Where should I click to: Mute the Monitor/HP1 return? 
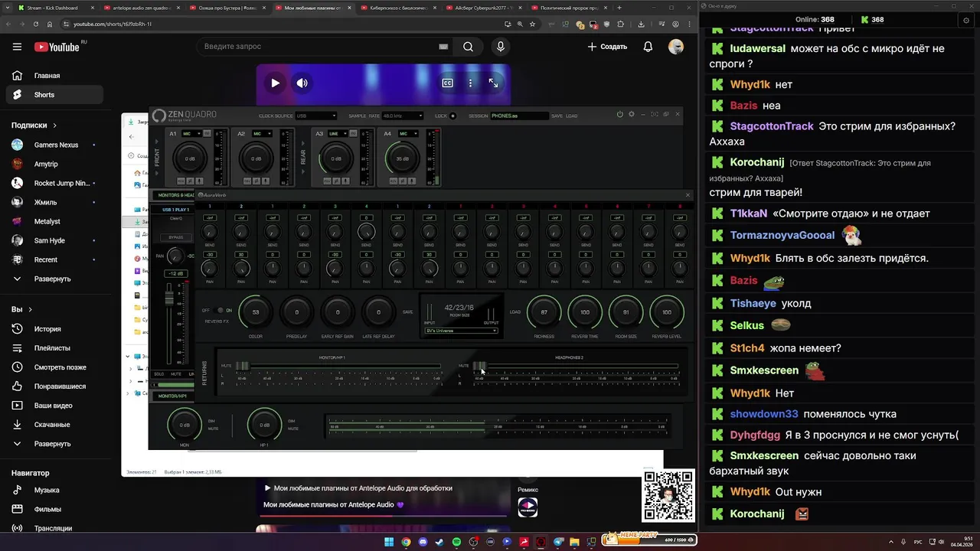pos(226,366)
